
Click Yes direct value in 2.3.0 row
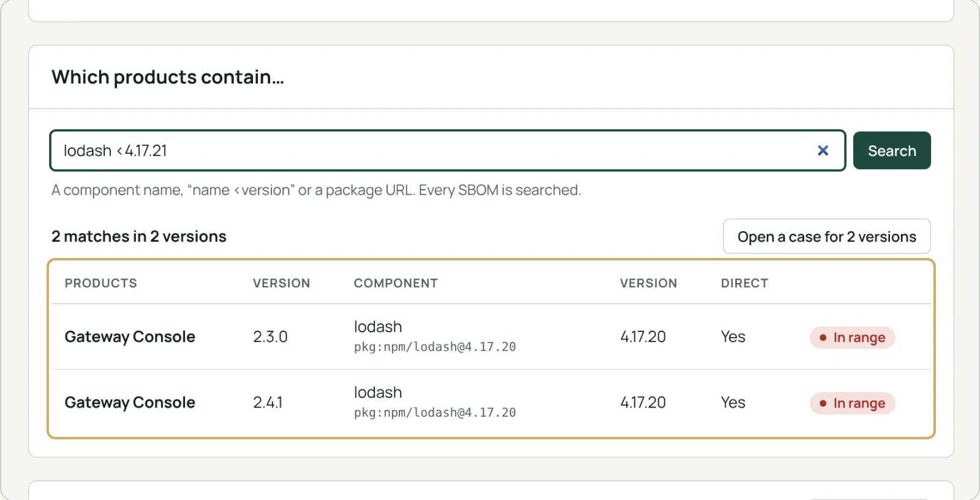click(x=733, y=337)
